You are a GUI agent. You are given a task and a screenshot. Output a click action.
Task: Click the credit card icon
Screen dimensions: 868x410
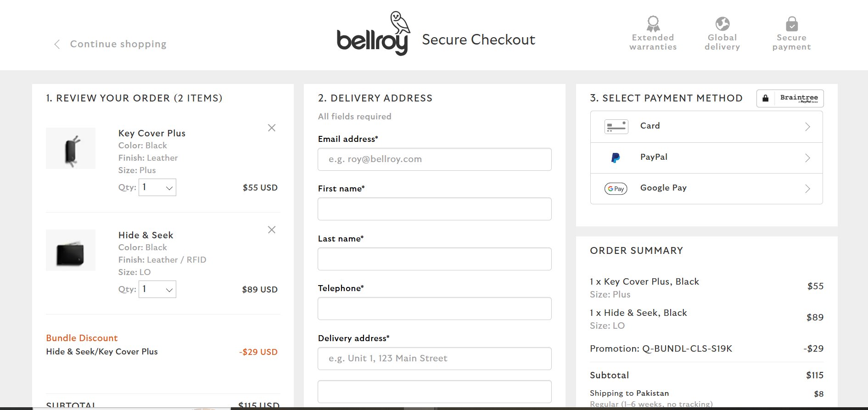coord(616,127)
